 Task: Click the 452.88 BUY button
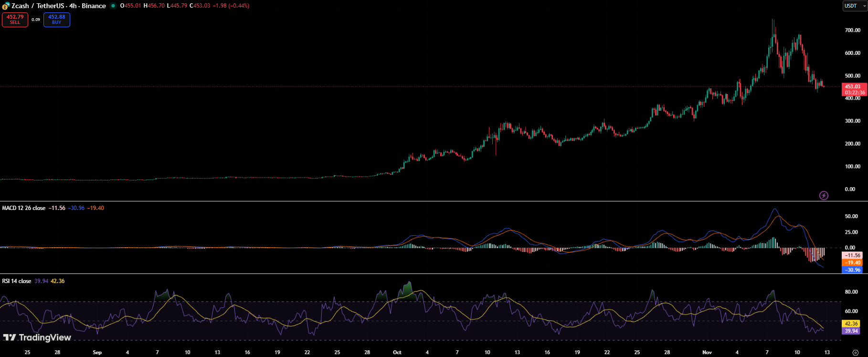pos(56,20)
